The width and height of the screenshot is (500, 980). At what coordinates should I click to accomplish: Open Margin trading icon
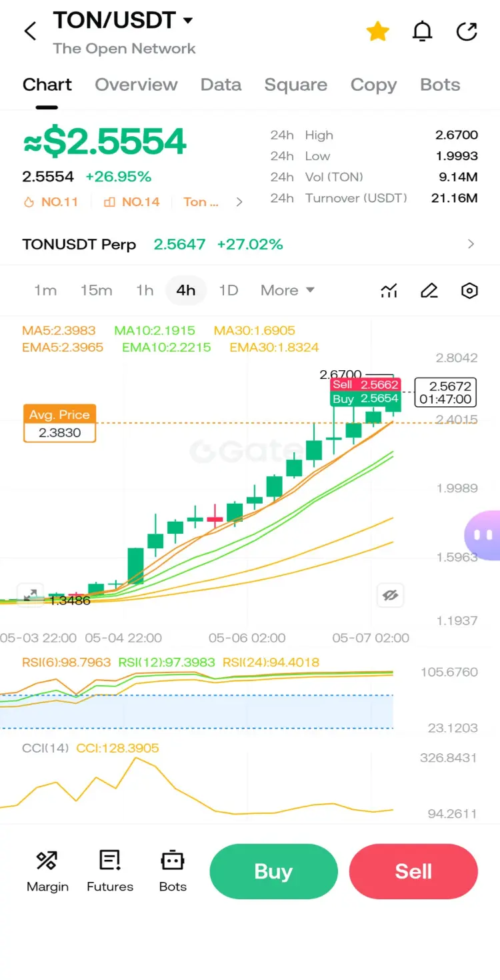pos(47,871)
